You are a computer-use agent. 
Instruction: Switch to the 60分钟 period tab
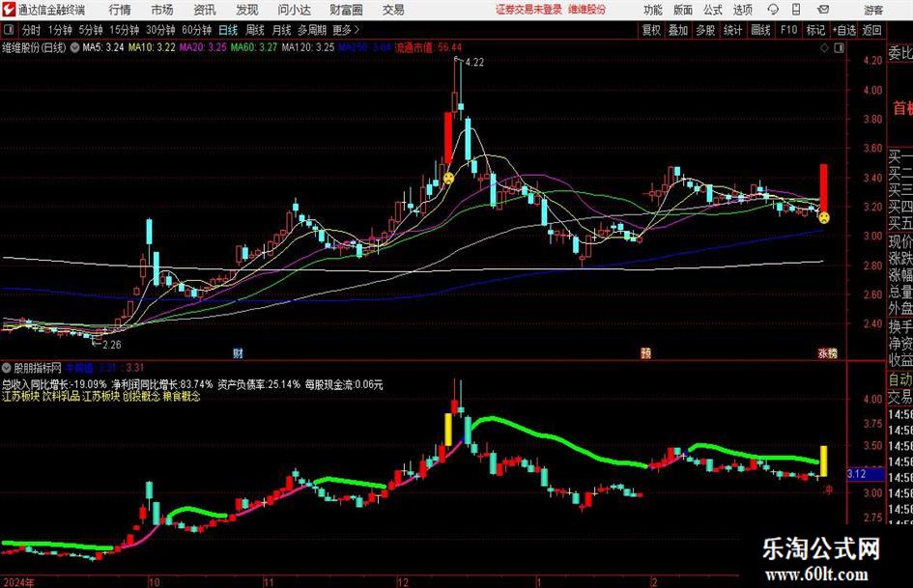coord(196,30)
